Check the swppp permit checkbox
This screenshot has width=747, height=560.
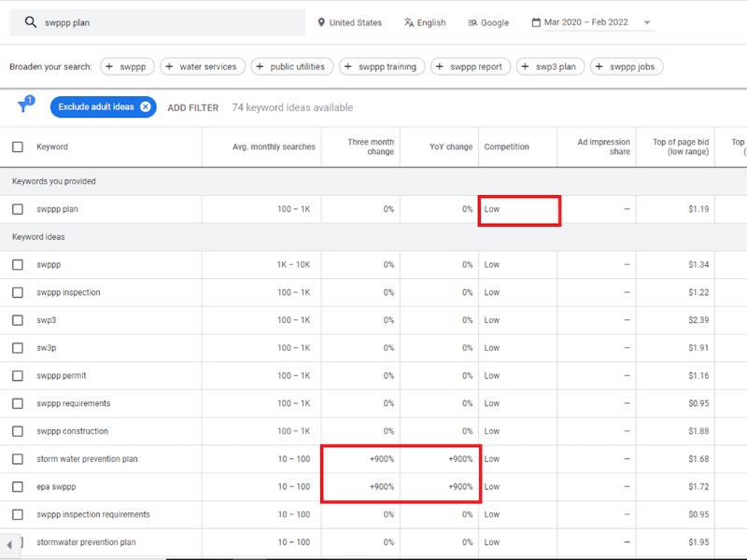point(18,376)
